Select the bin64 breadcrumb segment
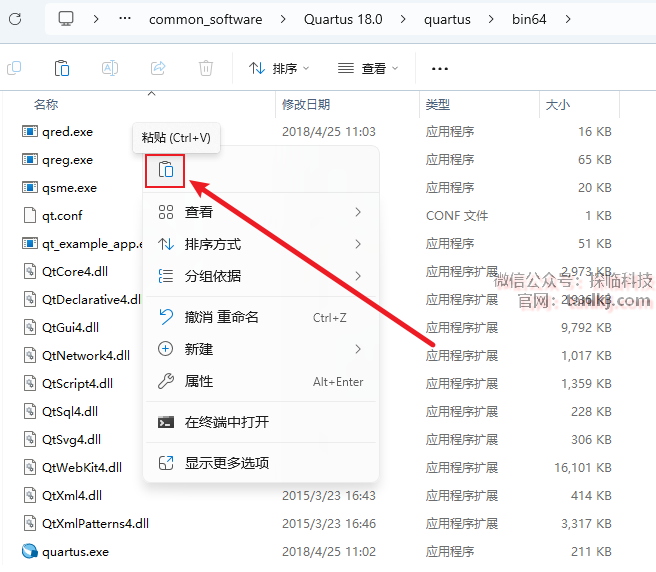The image size is (656, 572). pos(529,19)
